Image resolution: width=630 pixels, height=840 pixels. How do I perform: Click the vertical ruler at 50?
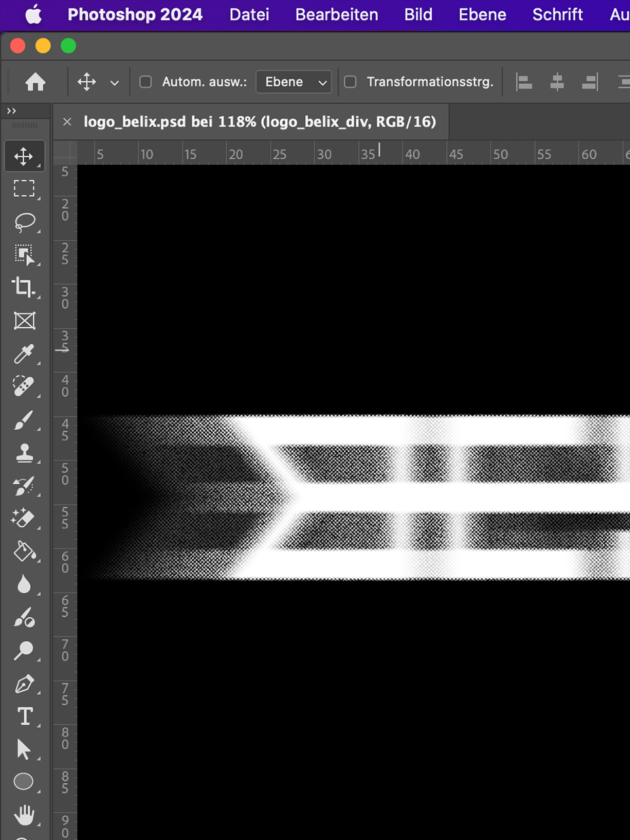(x=65, y=474)
